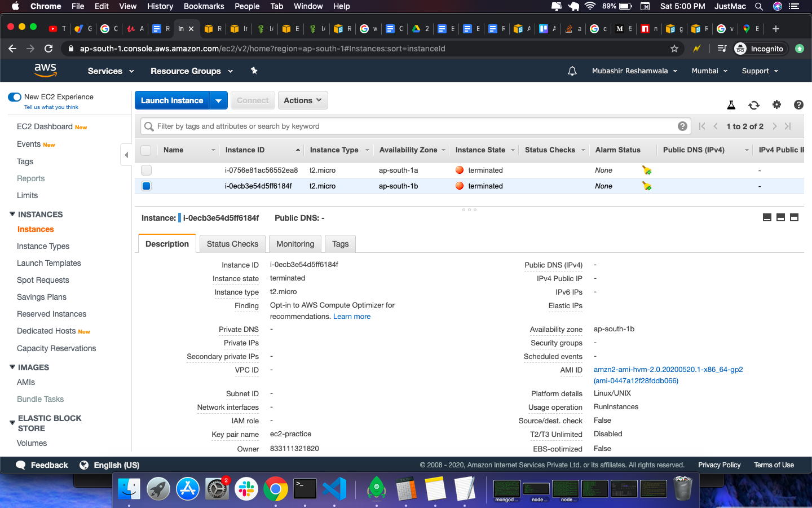Viewport: 812px width, 508px height.
Task: Open Terminal from the Dock
Action: click(305, 489)
